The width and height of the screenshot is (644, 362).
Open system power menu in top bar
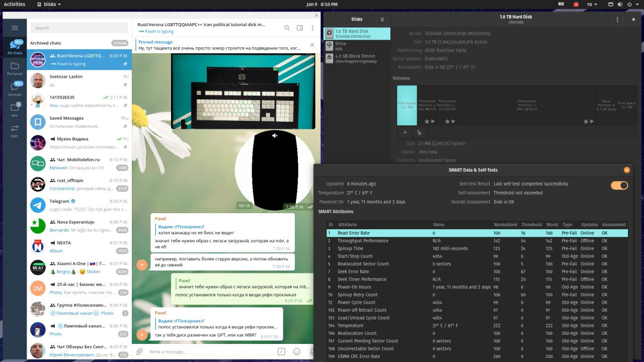pyautogui.click(x=633, y=4)
